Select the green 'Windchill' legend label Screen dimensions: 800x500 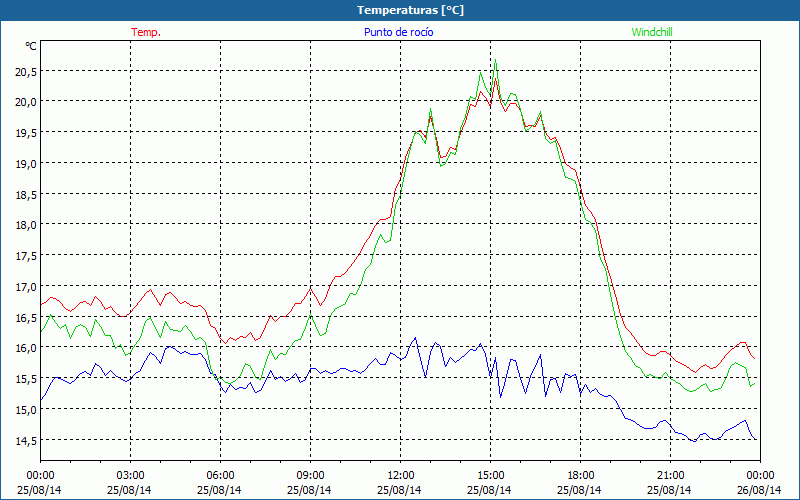click(x=652, y=32)
